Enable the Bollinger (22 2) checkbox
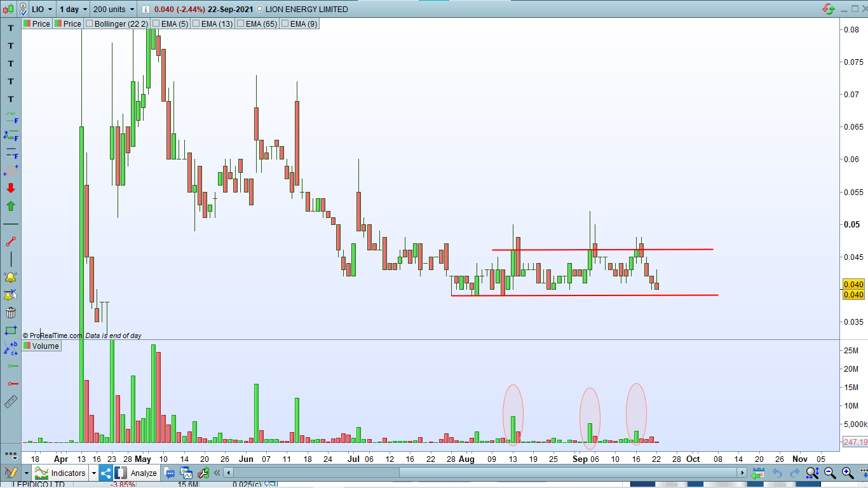868x488 pixels. click(x=89, y=24)
